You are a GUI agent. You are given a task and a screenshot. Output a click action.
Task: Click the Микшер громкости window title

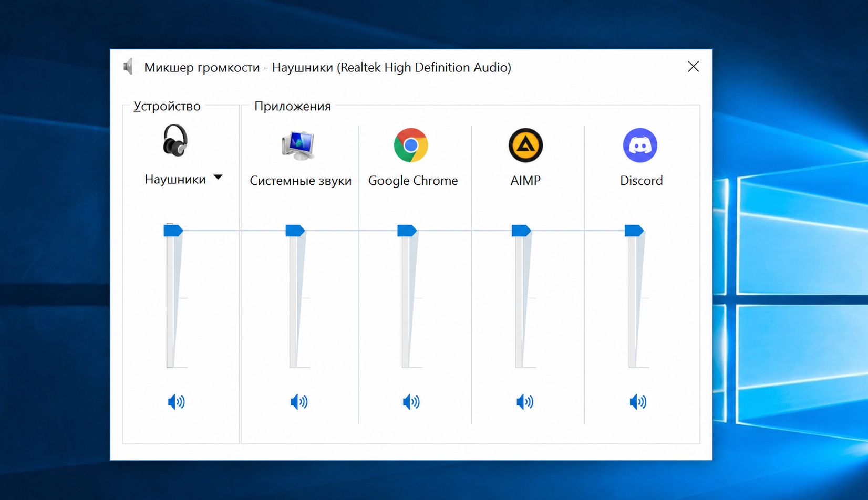(x=327, y=67)
